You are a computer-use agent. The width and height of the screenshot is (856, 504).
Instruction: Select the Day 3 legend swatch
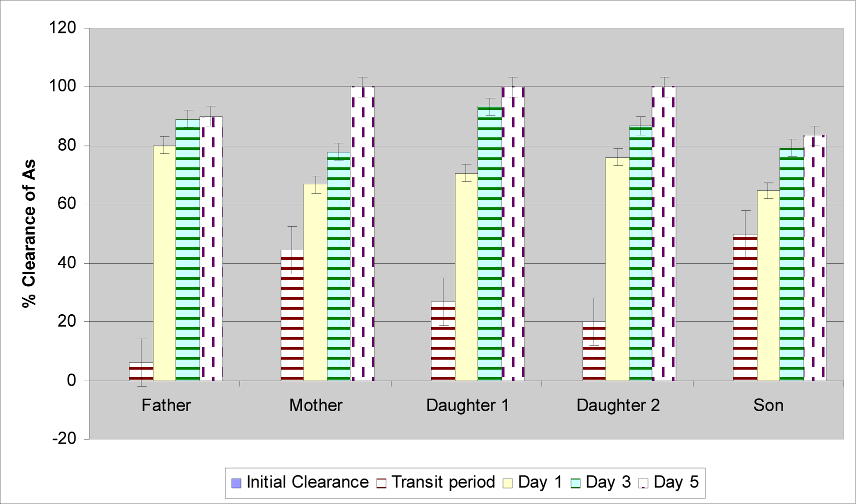[x=575, y=483]
